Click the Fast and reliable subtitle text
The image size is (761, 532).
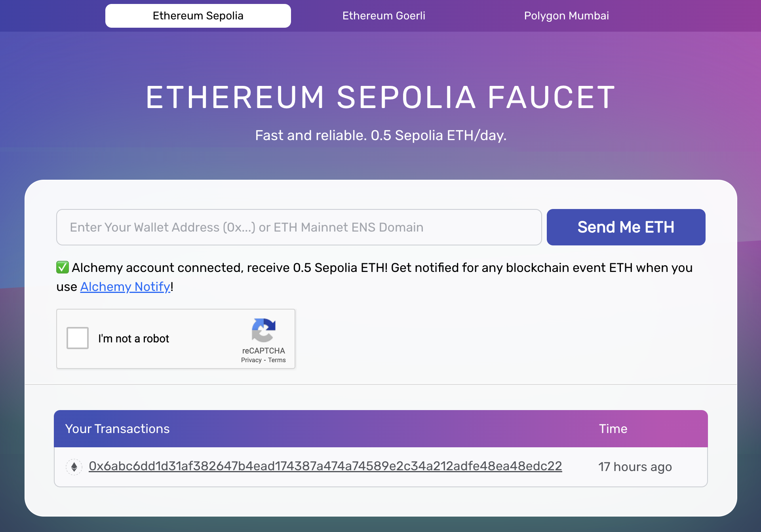click(x=380, y=135)
